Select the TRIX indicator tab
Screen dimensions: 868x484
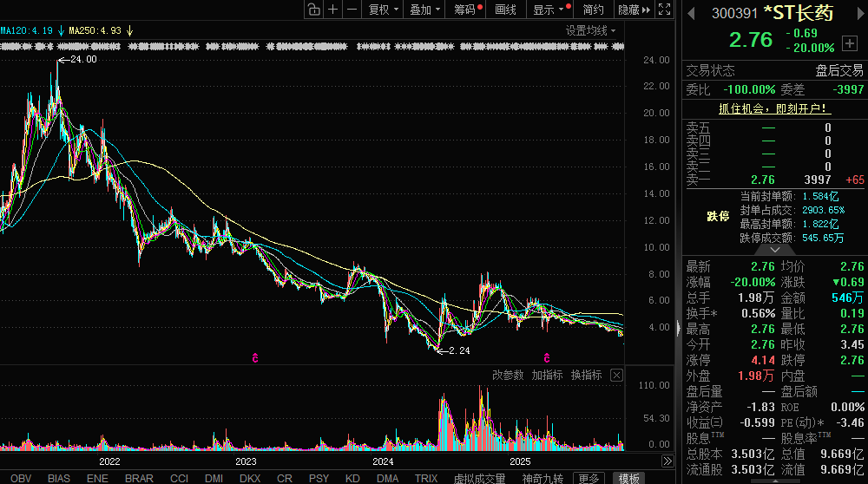(x=426, y=478)
